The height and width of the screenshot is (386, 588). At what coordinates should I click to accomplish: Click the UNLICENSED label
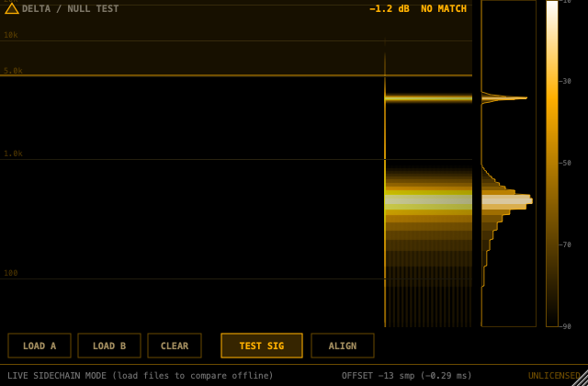554,376
